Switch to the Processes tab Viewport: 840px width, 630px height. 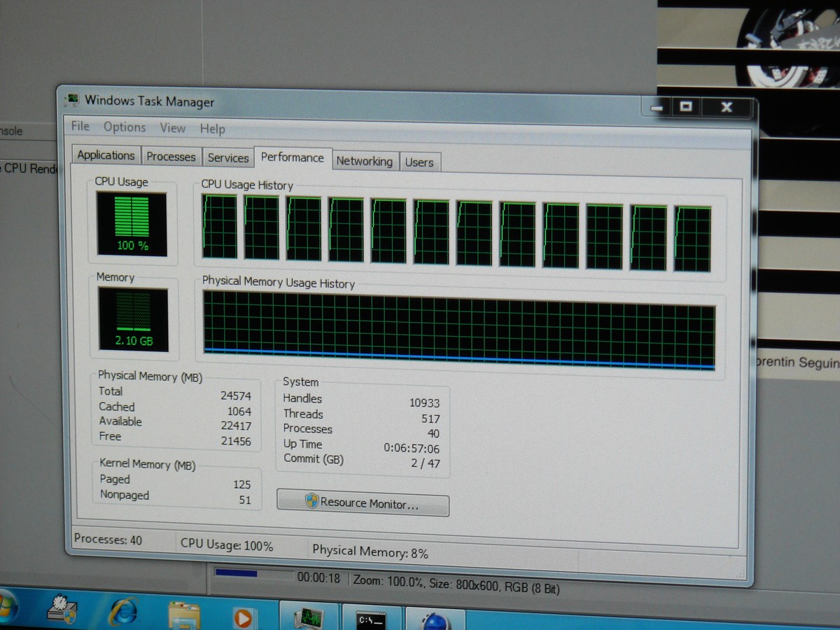171,157
